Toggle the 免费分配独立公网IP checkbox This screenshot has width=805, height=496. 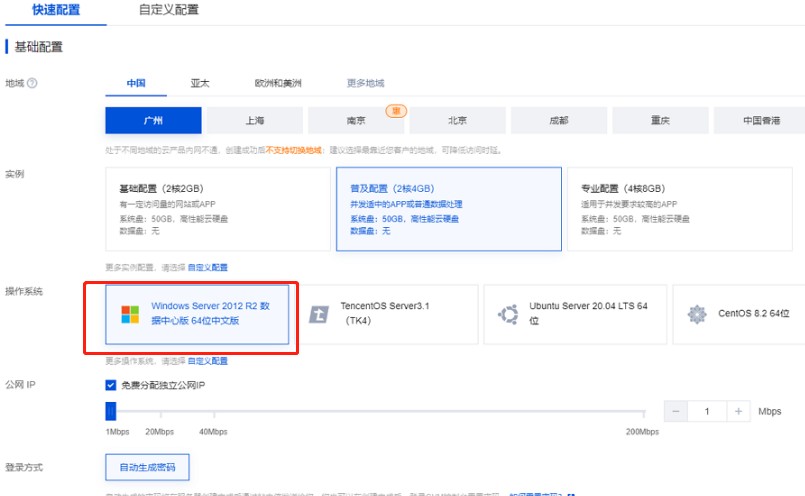[x=111, y=385]
